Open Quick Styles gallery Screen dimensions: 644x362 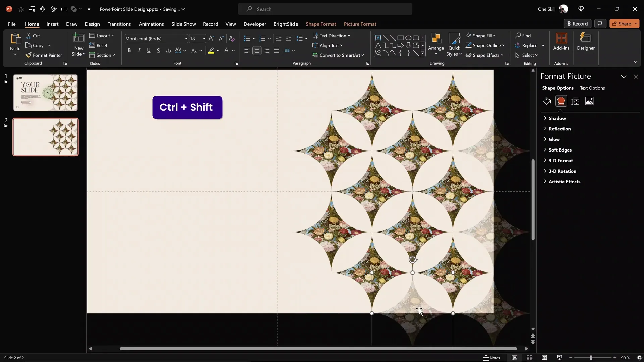454,44
